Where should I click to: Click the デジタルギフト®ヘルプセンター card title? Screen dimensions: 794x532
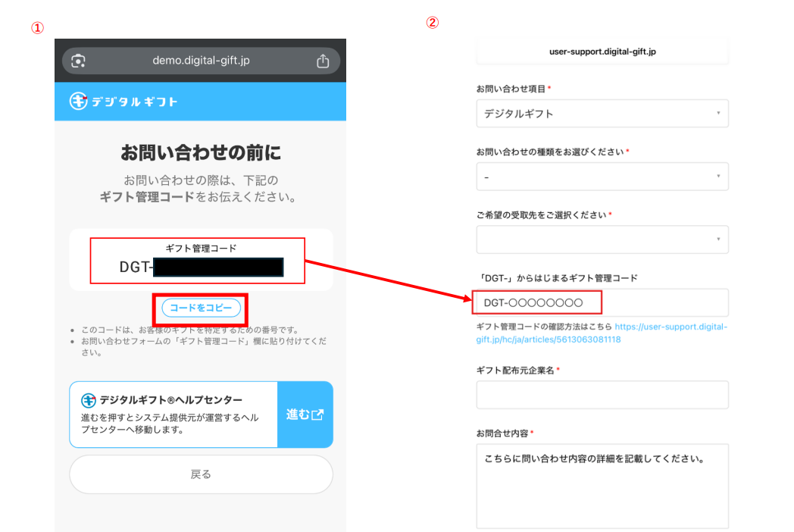[171, 400]
